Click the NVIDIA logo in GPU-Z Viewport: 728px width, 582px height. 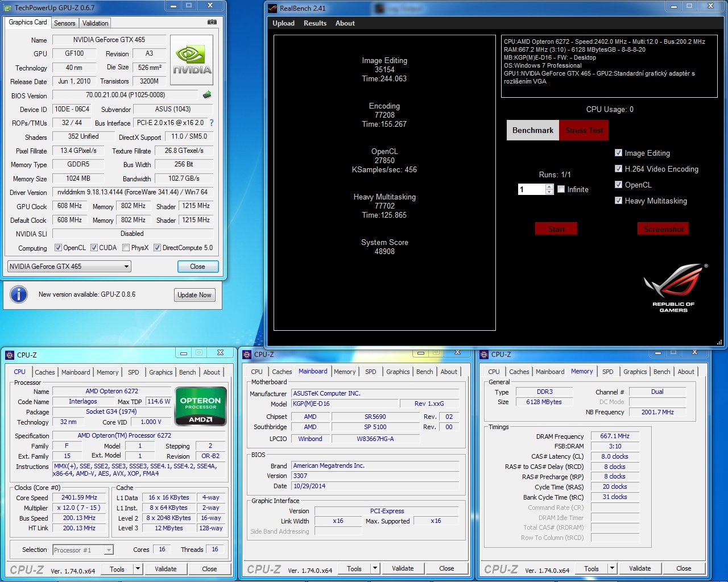(x=192, y=60)
